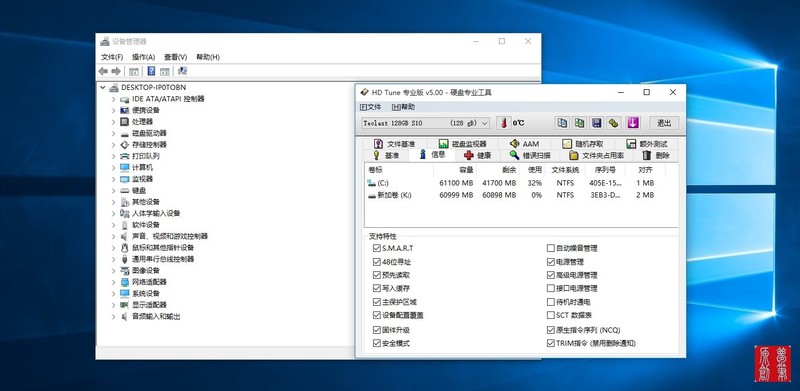This screenshot has height=391, width=800.
Task: Expand the 其他设备 node arrow
Action: (113, 202)
